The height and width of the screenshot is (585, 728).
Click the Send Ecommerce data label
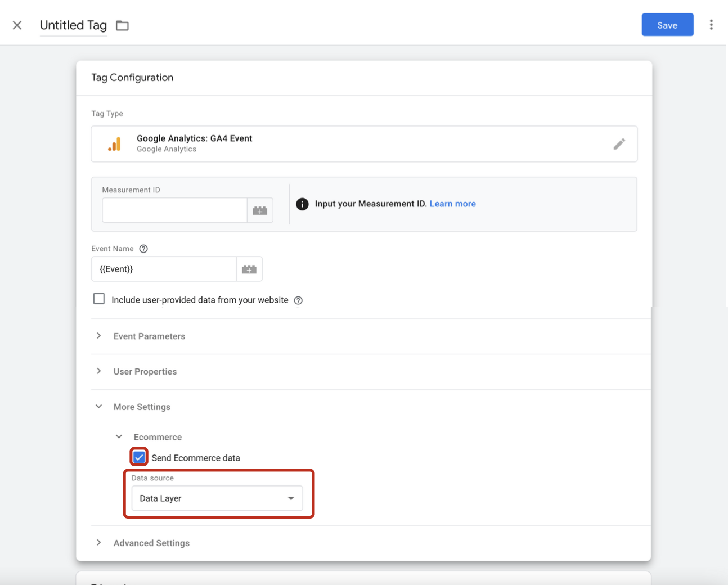click(x=196, y=458)
